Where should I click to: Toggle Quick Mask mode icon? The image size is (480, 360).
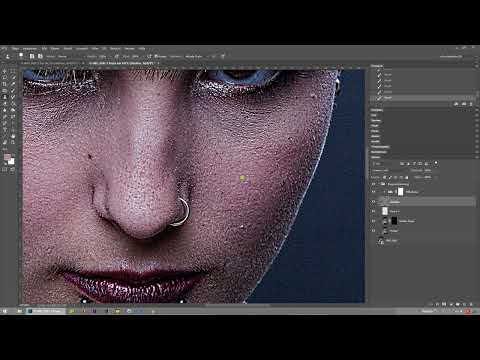pos(5,170)
